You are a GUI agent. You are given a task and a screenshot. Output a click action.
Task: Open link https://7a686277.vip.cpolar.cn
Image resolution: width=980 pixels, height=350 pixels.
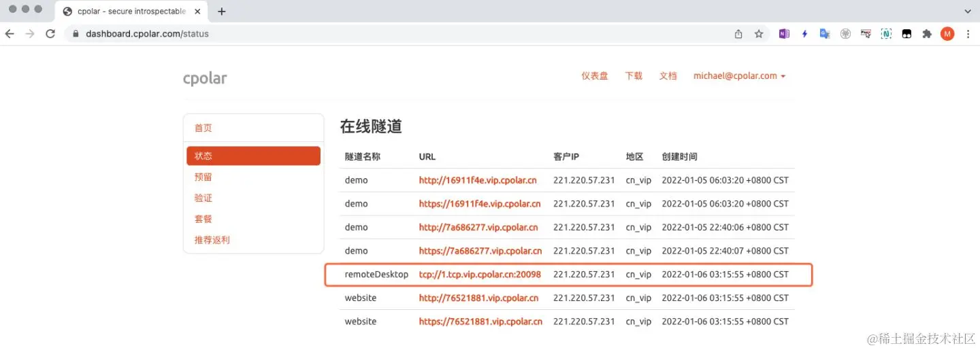[480, 251]
